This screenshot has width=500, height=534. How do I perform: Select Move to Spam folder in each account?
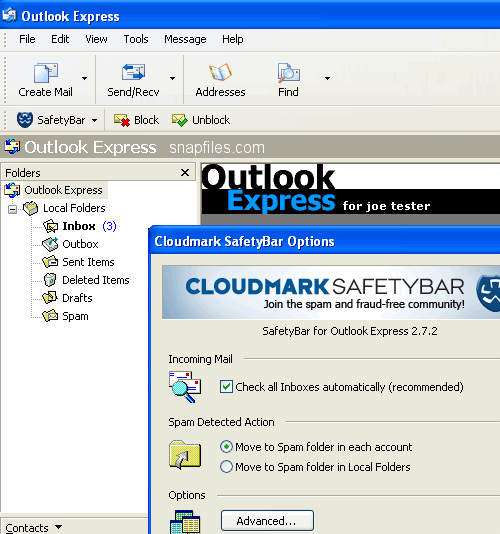pos(226,447)
